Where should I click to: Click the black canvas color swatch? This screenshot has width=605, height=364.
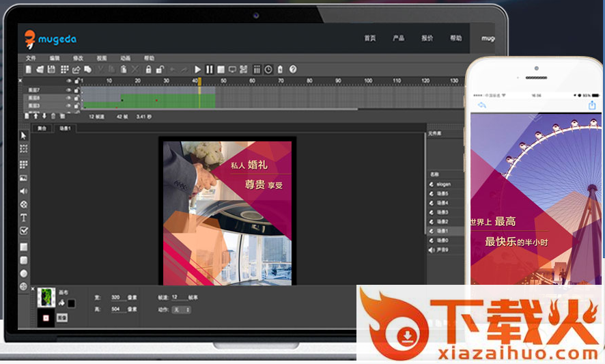click(71, 303)
